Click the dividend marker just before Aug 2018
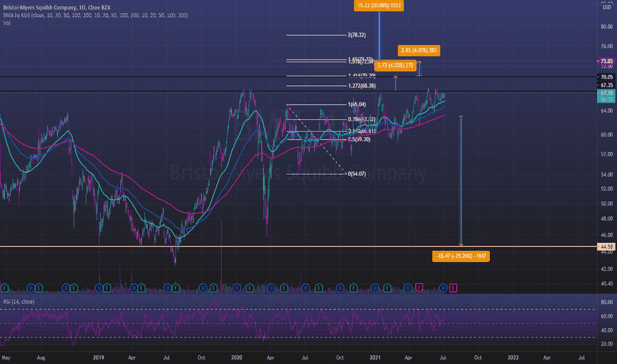 [31, 288]
